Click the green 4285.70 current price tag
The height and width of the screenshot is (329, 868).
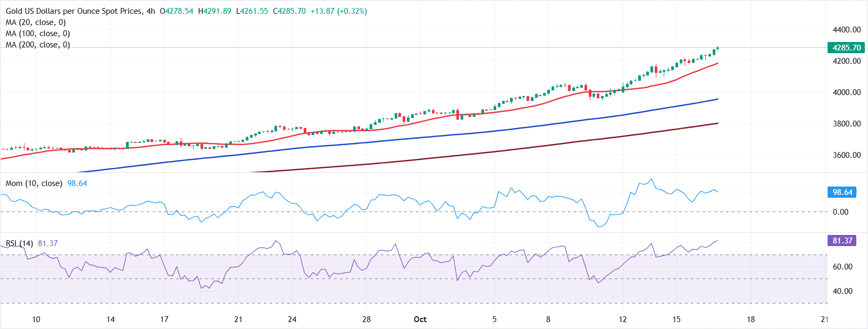coord(846,48)
